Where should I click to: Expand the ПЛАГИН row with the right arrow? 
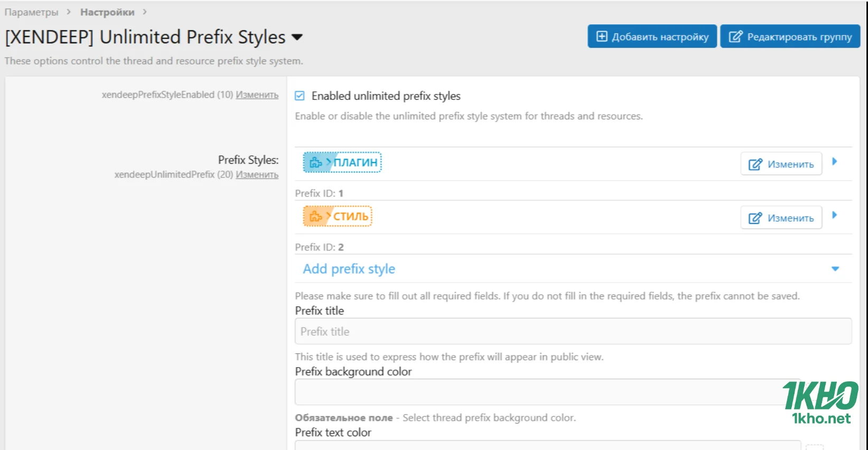(835, 162)
